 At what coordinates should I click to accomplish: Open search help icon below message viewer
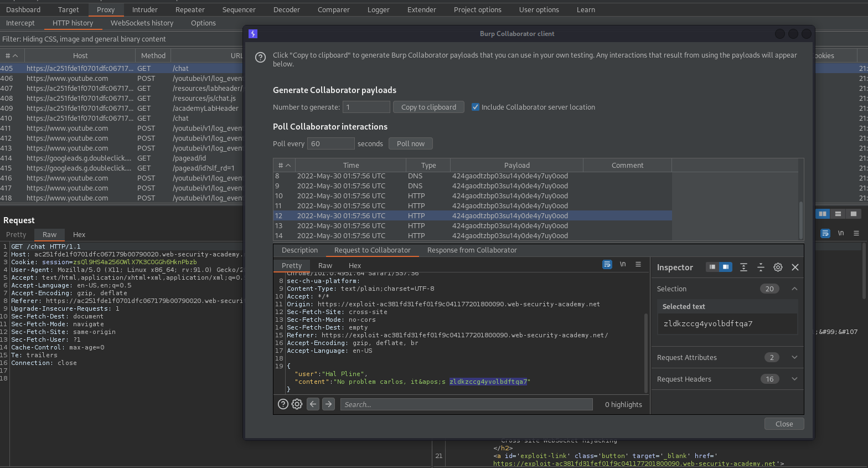pyautogui.click(x=283, y=404)
